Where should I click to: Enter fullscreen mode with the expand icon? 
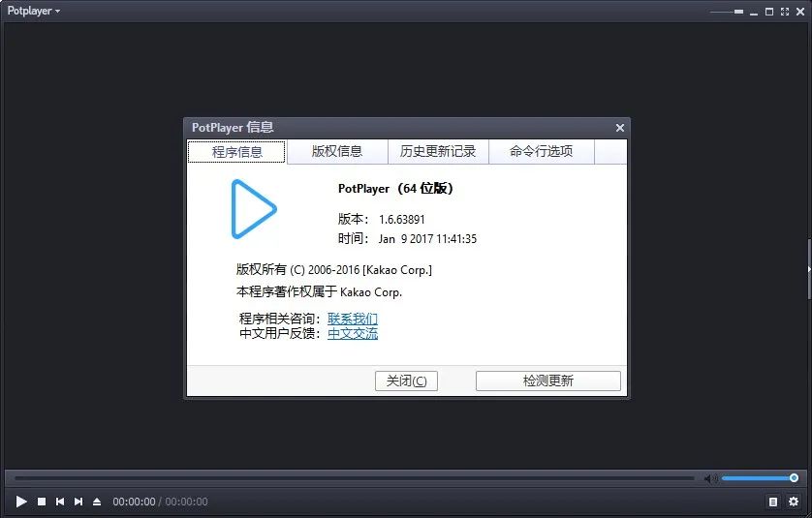pos(785,12)
